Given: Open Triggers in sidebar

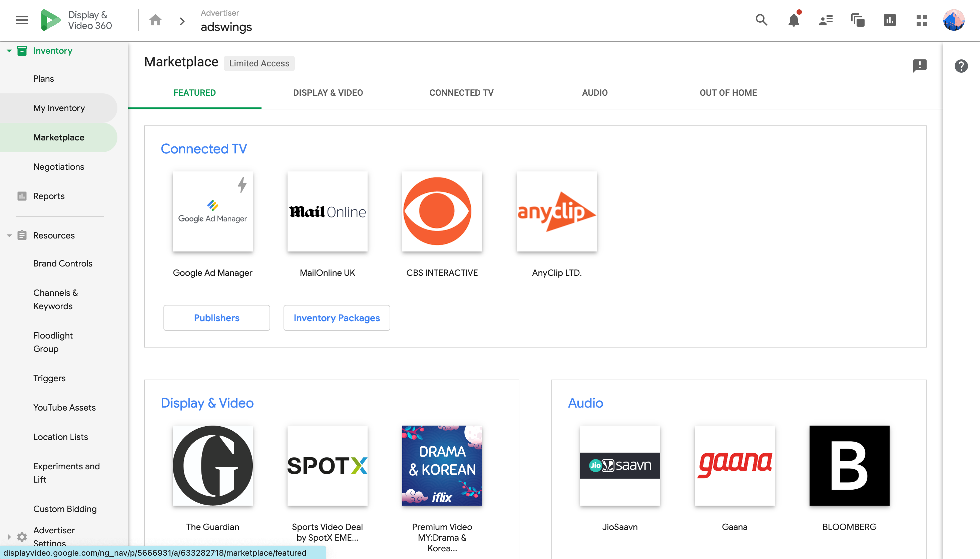Looking at the screenshot, I should tap(49, 378).
